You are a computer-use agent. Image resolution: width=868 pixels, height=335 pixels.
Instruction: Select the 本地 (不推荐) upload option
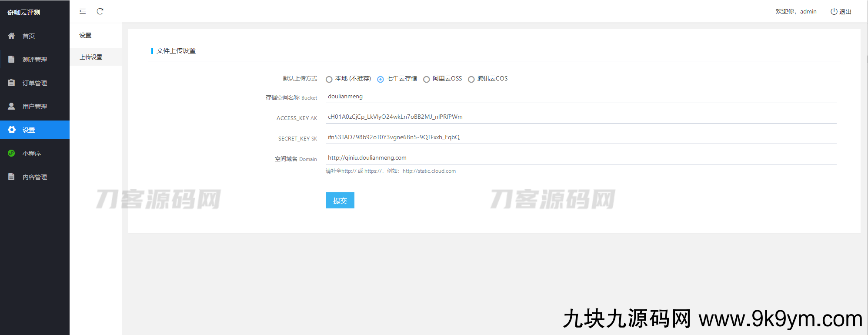coord(329,79)
